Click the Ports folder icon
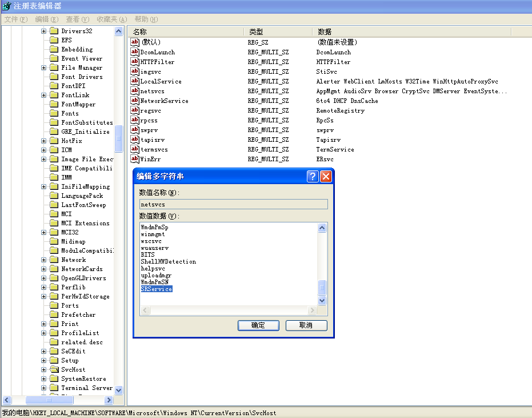The width and height of the screenshot is (532, 418). [54, 305]
